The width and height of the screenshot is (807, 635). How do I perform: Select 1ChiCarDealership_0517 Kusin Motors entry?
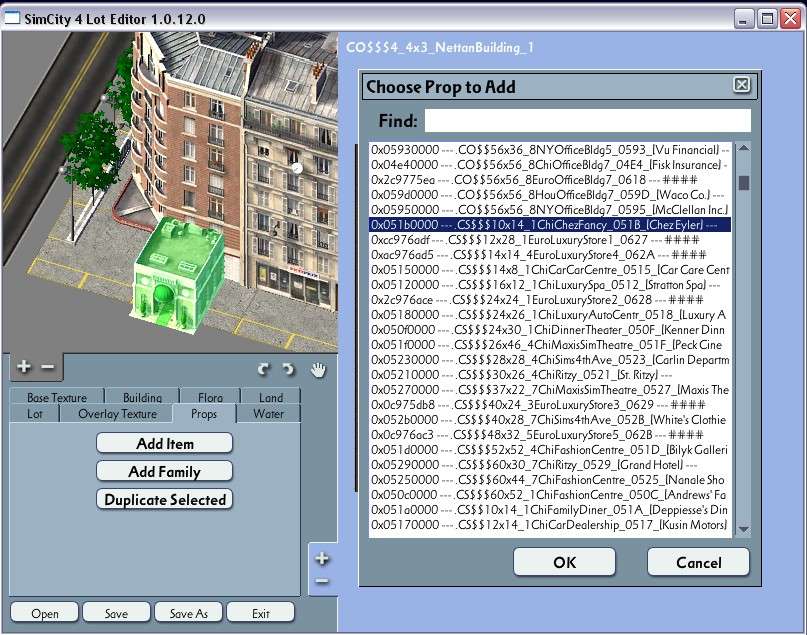[550, 524]
